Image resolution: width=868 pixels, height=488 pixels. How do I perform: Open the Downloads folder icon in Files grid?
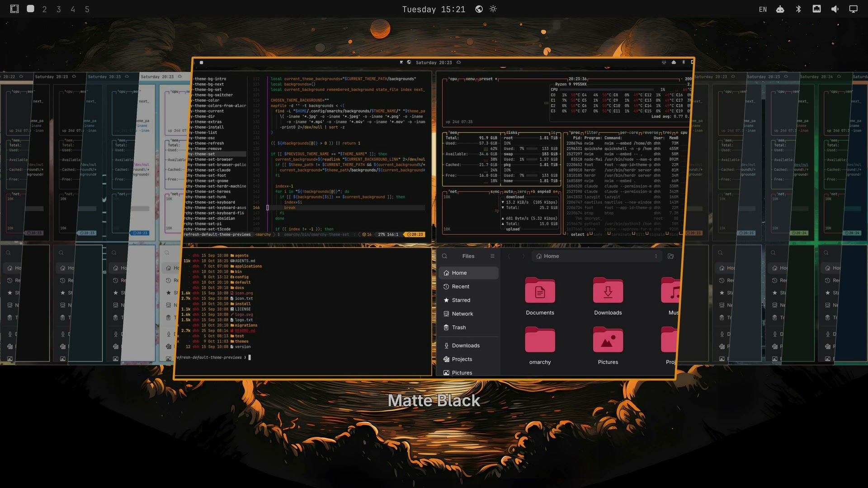pyautogui.click(x=608, y=291)
